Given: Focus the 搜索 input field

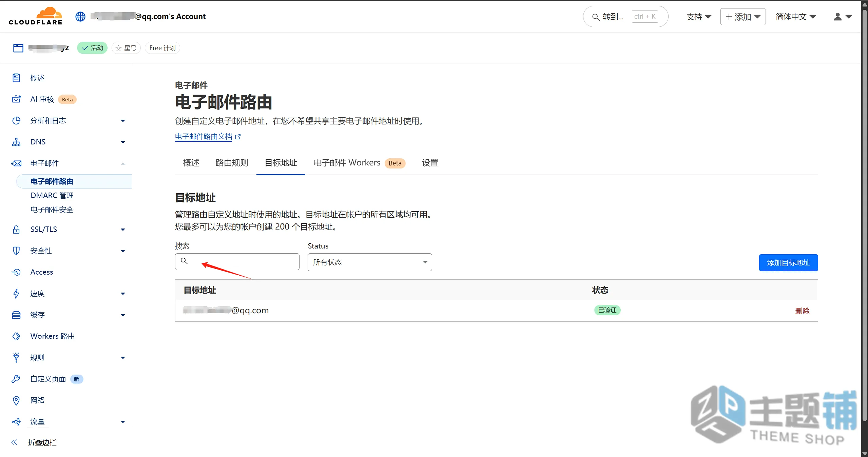Looking at the screenshot, I should pyautogui.click(x=237, y=262).
